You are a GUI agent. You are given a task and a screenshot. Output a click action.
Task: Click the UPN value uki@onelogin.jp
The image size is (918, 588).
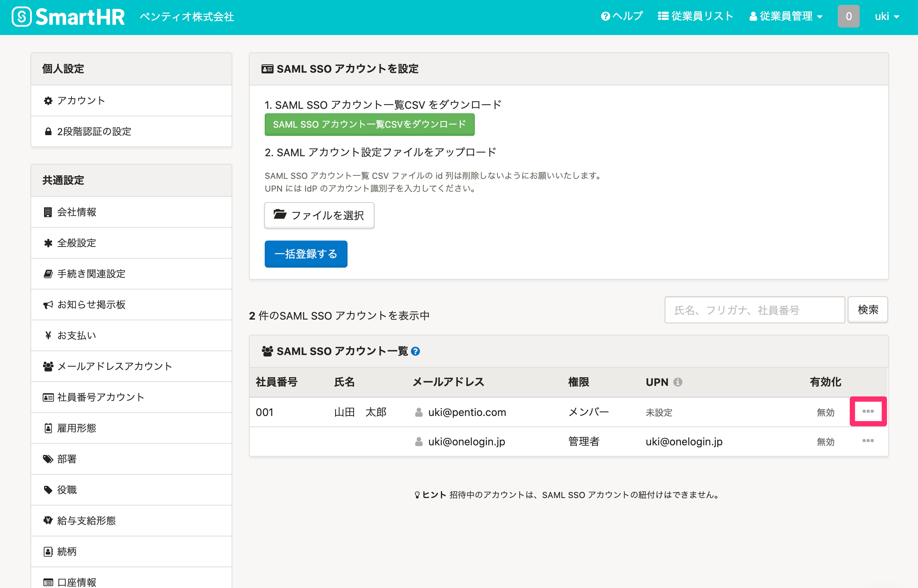684,442
